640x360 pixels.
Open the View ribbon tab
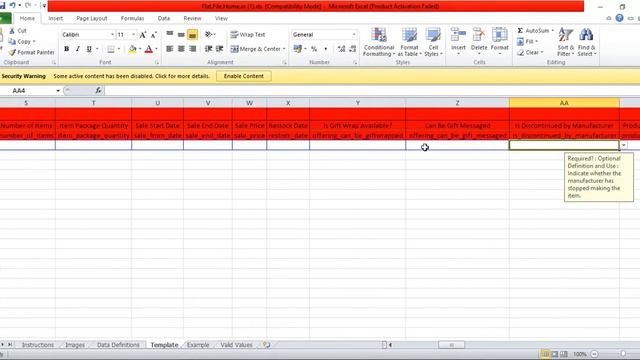click(221, 18)
